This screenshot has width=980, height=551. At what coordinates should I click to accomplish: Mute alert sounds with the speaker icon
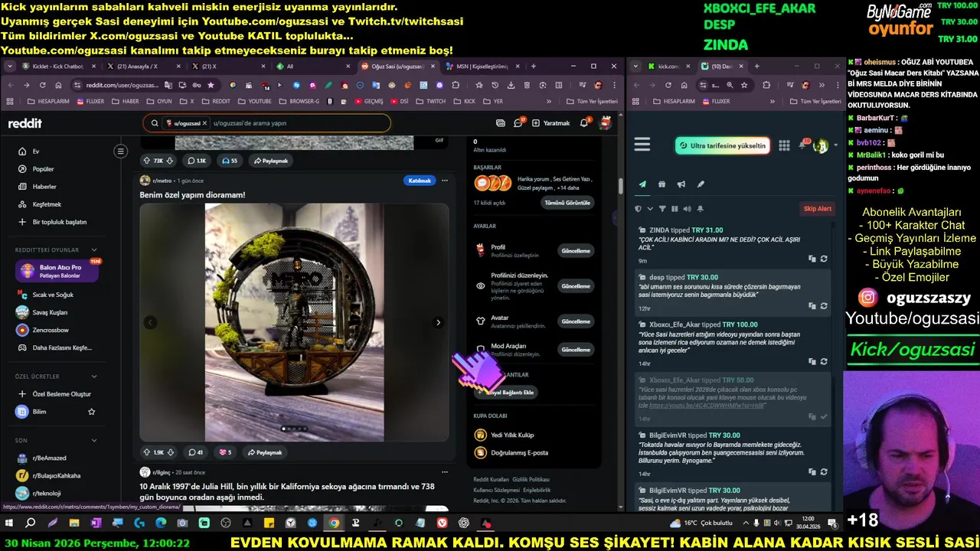[x=687, y=209]
